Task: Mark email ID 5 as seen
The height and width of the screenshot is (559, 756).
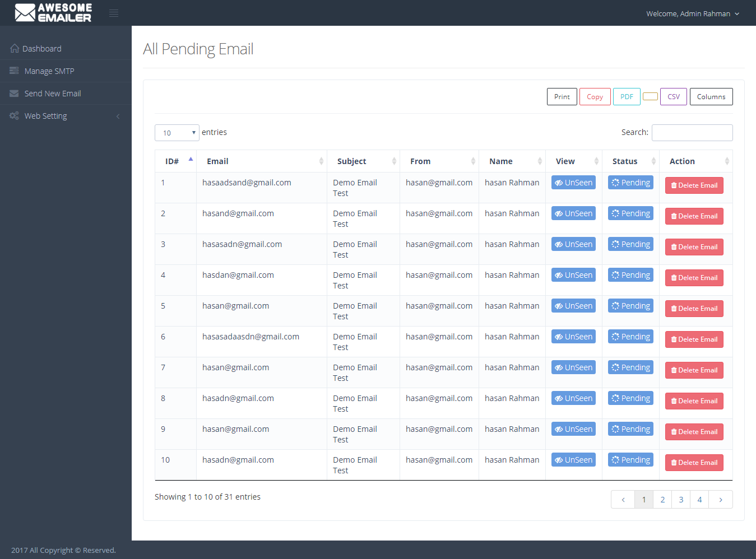Action: pyautogui.click(x=573, y=305)
